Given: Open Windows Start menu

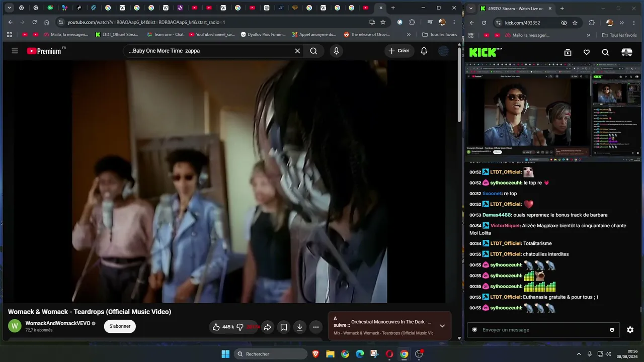Looking at the screenshot, I should 225,354.
